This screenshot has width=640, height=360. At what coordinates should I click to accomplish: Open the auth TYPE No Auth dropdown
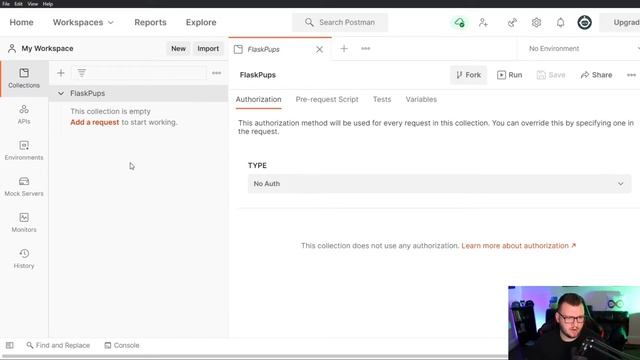pyautogui.click(x=439, y=184)
